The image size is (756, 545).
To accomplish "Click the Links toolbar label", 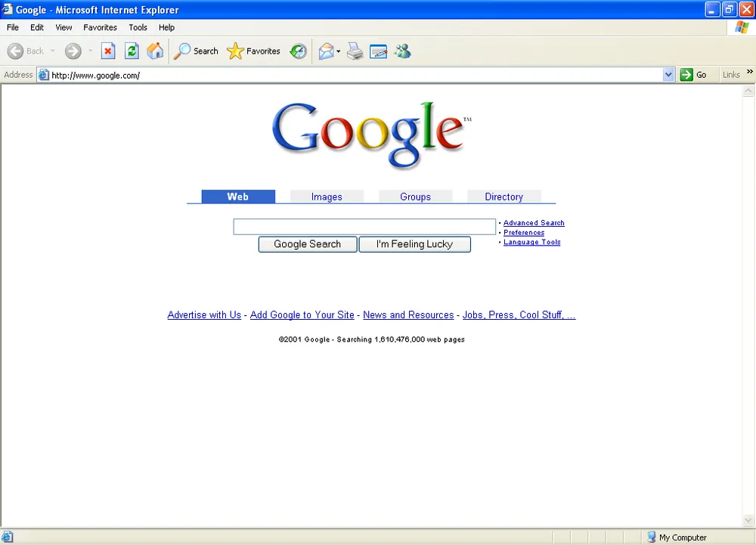I will (731, 75).
